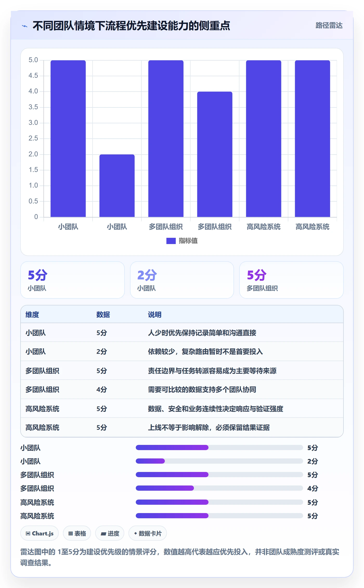Click the 小团队 5分 progress bar
364x588 pixels.
click(x=219, y=448)
